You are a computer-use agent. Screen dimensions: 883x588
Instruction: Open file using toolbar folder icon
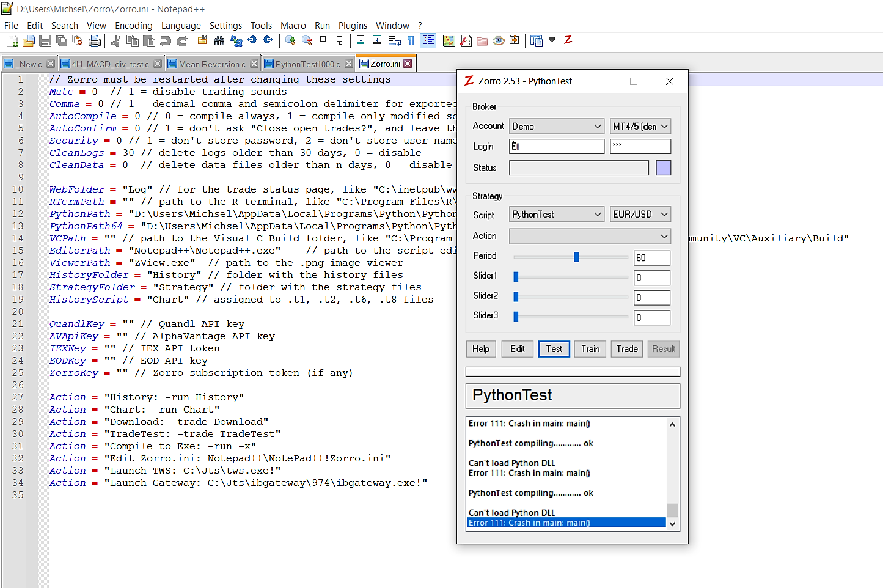point(28,41)
